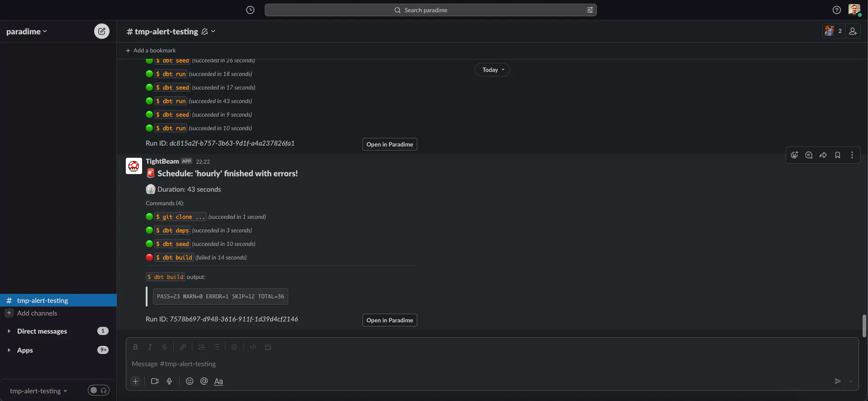This screenshot has width=868, height=401.
Task: Click Run ID 7578b697-d948-3616-911f-1d39d4cf2146
Action: point(222,319)
